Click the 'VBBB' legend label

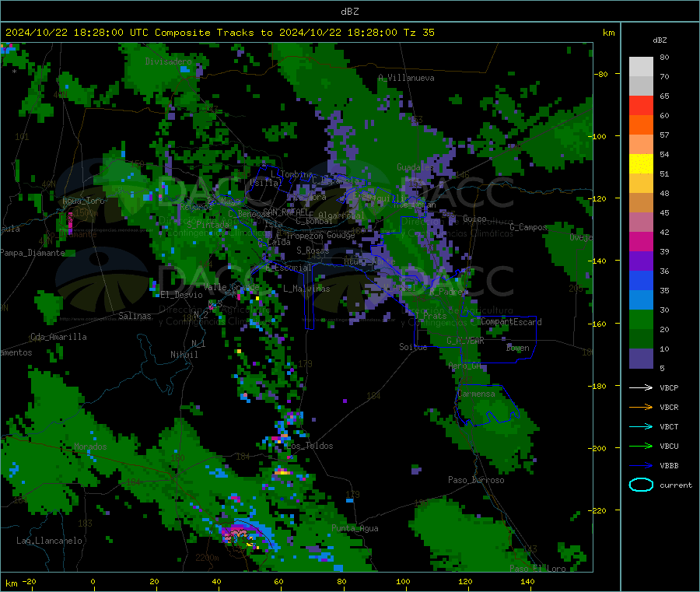click(669, 466)
